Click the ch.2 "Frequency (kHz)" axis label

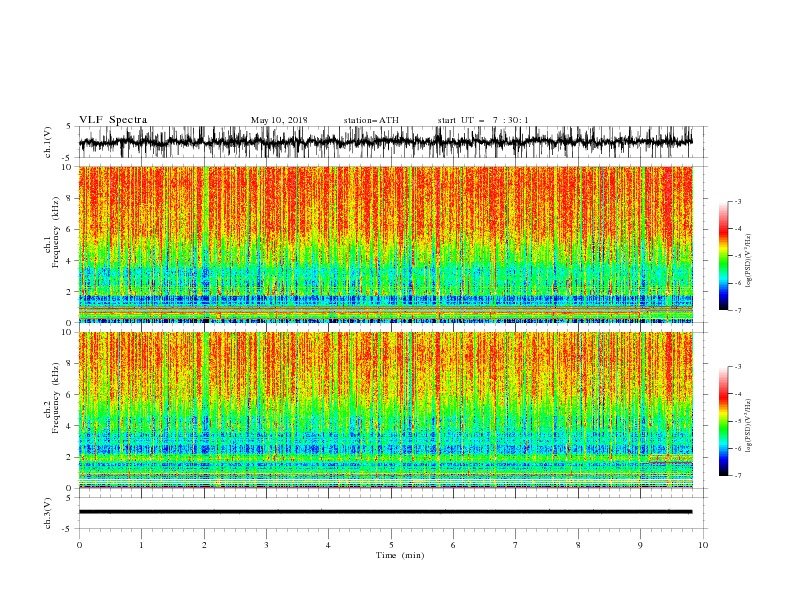pyautogui.click(x=54, y=398)
